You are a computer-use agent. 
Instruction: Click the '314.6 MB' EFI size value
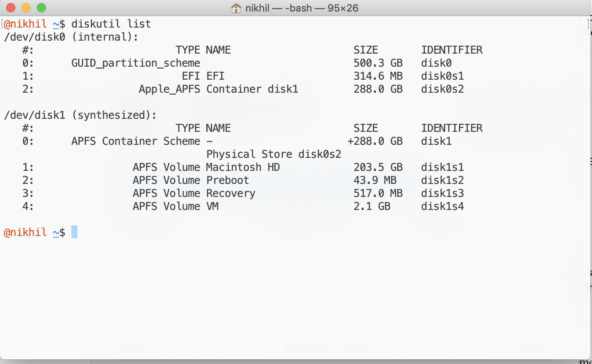378,76
